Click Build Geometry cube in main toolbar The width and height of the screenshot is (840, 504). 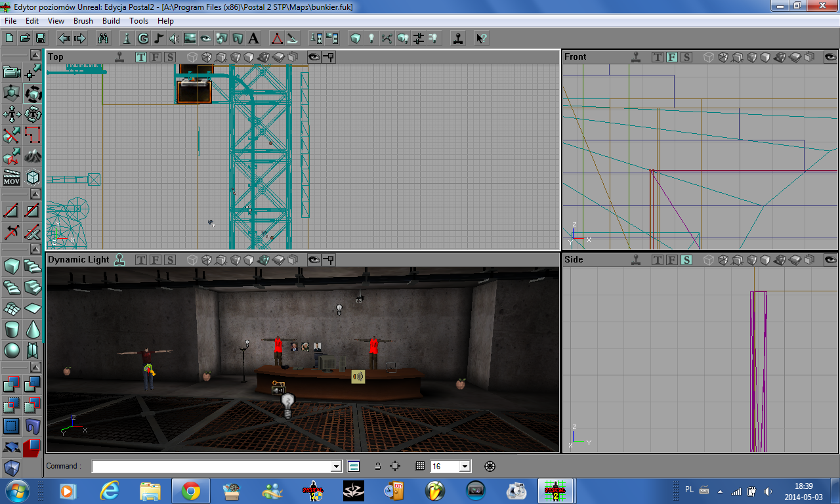[356, 38]
